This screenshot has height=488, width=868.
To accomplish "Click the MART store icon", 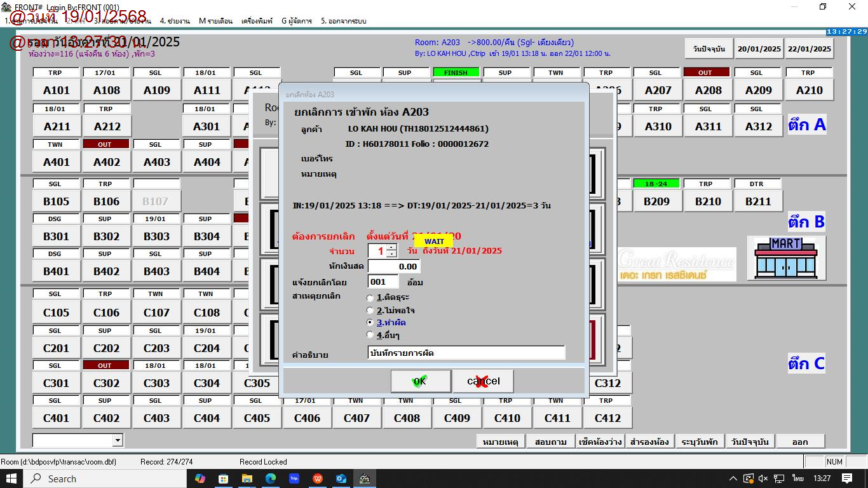I will coord(786,258).
